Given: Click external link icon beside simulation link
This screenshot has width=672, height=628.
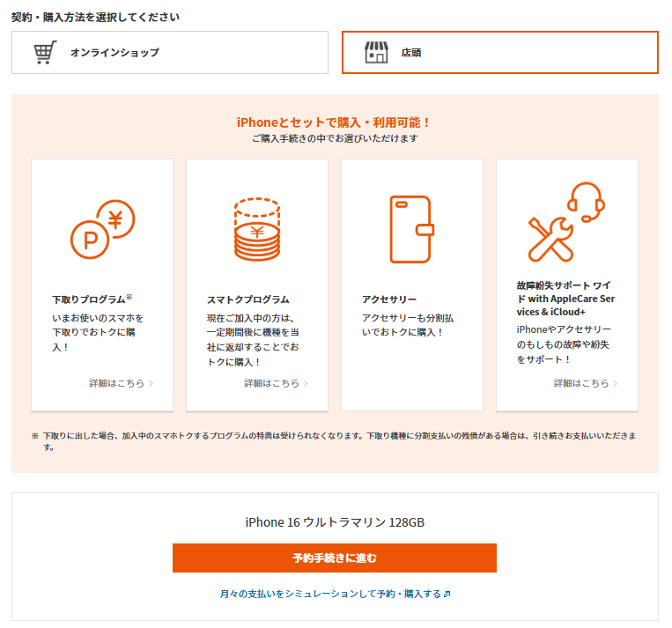Looking at the screenshot, I should (447, 595).
